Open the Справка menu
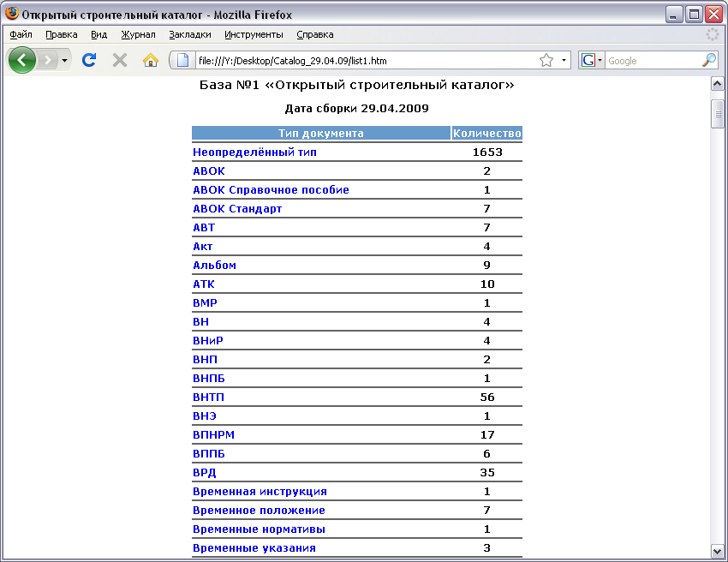This screenshot has width=728, height=562. [315, 34]
